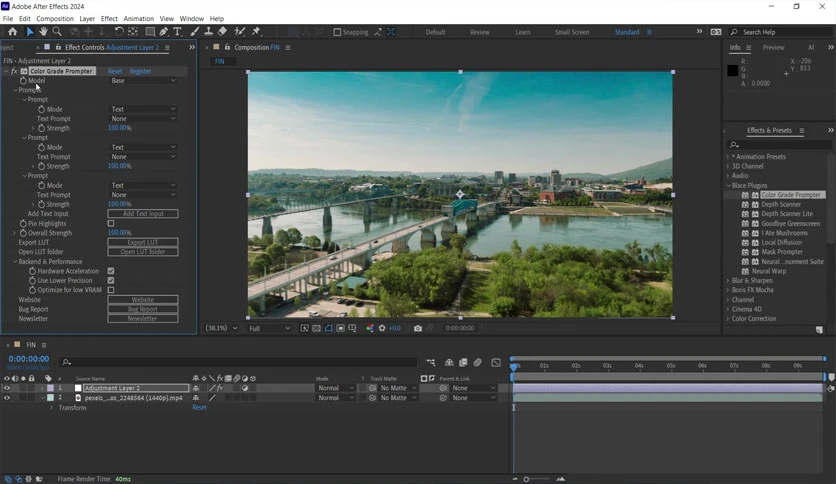
Task: Select the Roto Brush tool
Action: click(240, 32)
